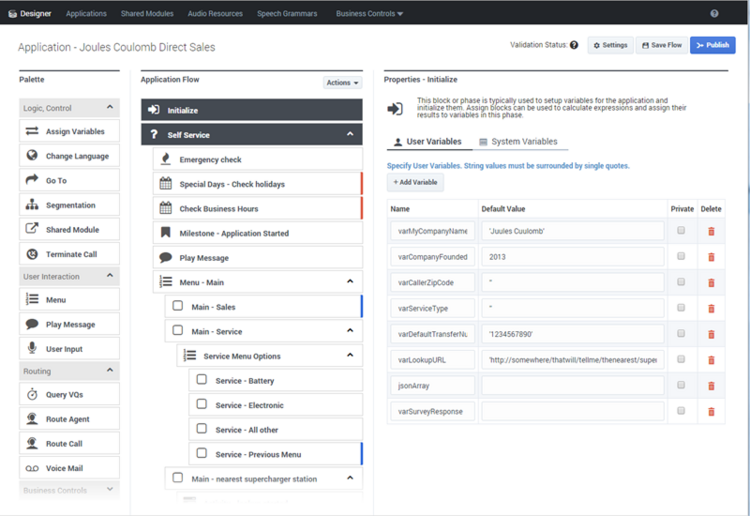Collapse the Routing palette section
This screenshot has height=516, width=750.
coord(110,370)
